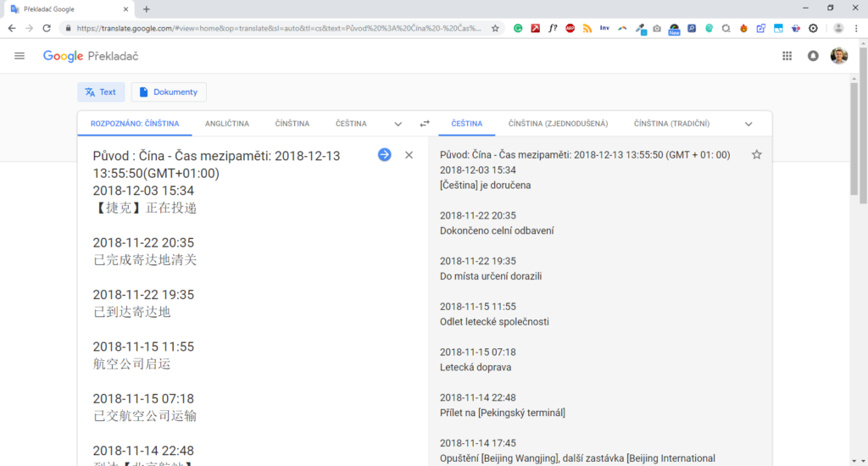Switch to Text translation mode

coord(101,92)
